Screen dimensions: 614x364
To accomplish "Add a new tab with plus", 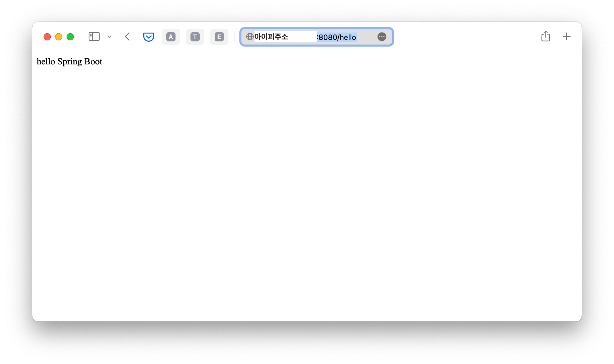I will 566,37.
